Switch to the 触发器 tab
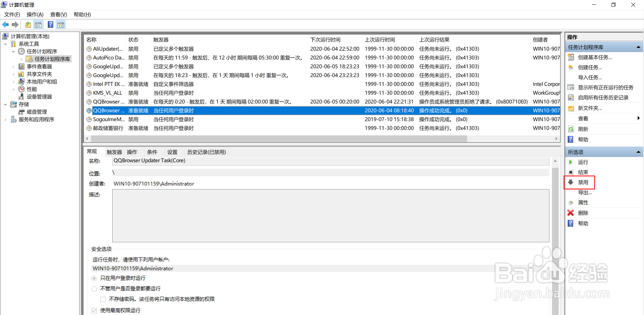 (x=114, y=152)
